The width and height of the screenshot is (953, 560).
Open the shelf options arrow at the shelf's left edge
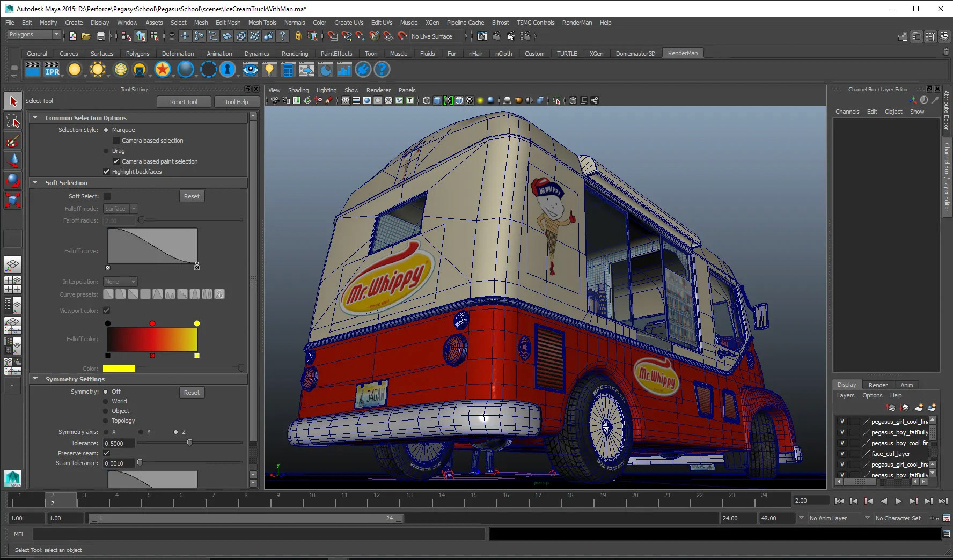click(14, 76)
